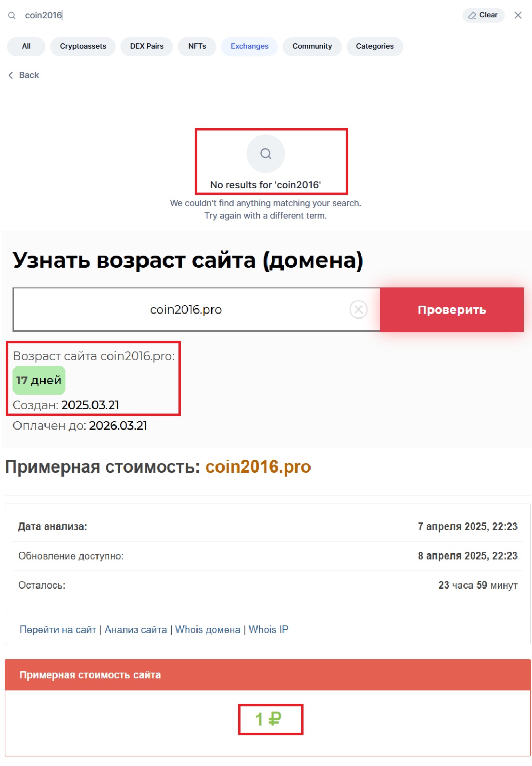
Task: Open the Анализ сайта link
Action: coord(136,630)
